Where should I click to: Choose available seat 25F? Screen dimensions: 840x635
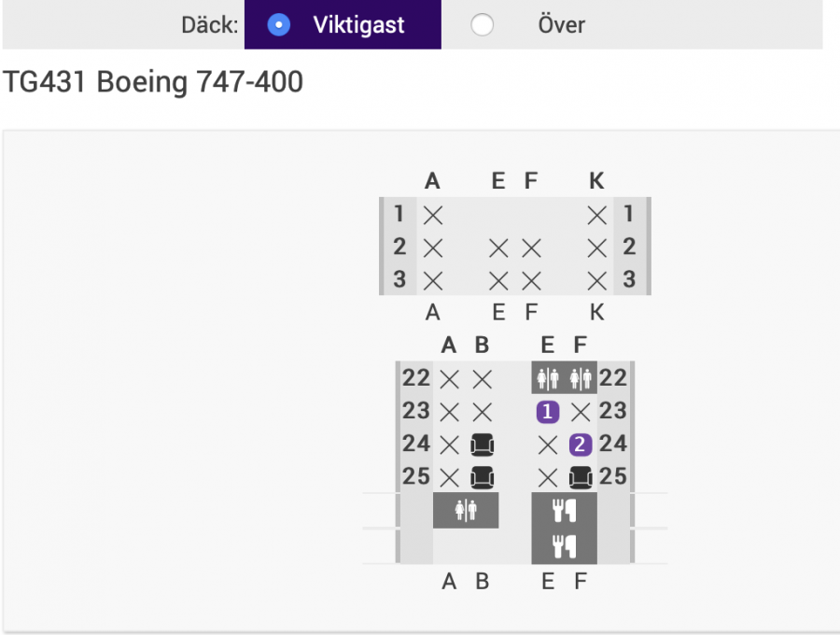pos(581,477)
